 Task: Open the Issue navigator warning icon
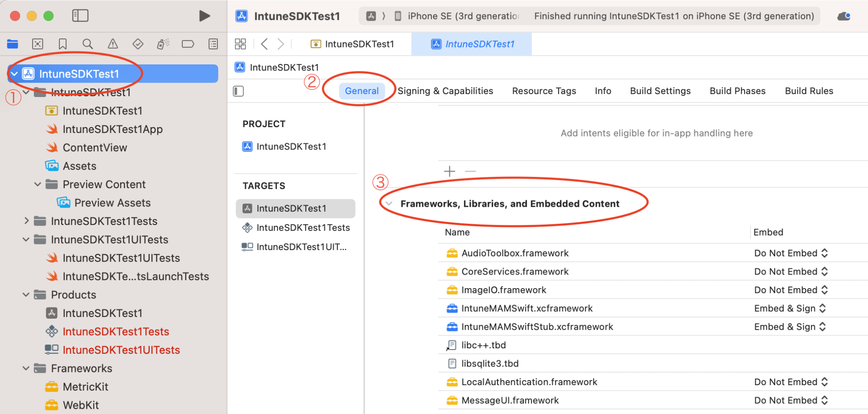(113, 44)
